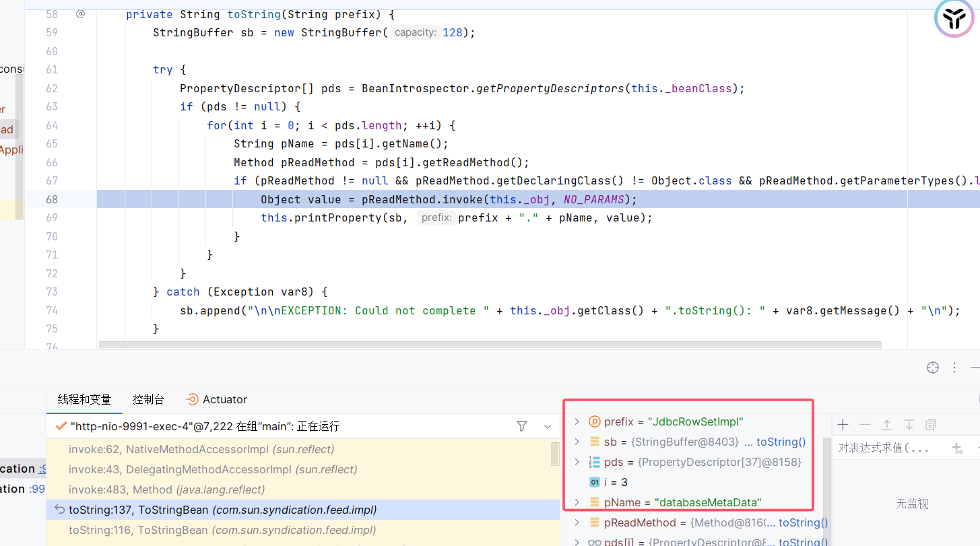Select the toString:137 ToStringBean frame
This screenshot has width=980, height=546.
[x=303, y=510]
